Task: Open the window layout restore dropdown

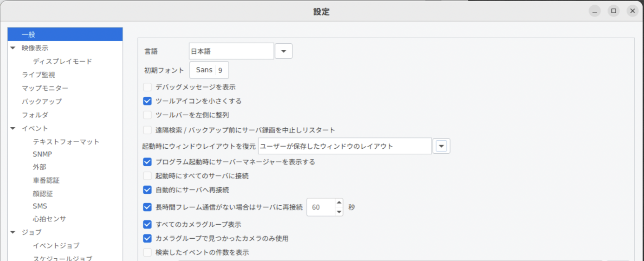Action: click(441, 146)
